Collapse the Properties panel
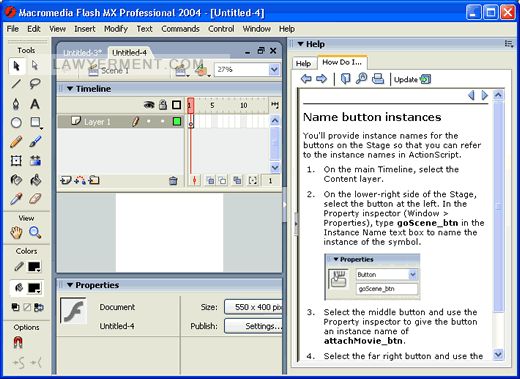The width and height of the screenshot is (520, 379). pyautogui.click(x=70, y=285)
